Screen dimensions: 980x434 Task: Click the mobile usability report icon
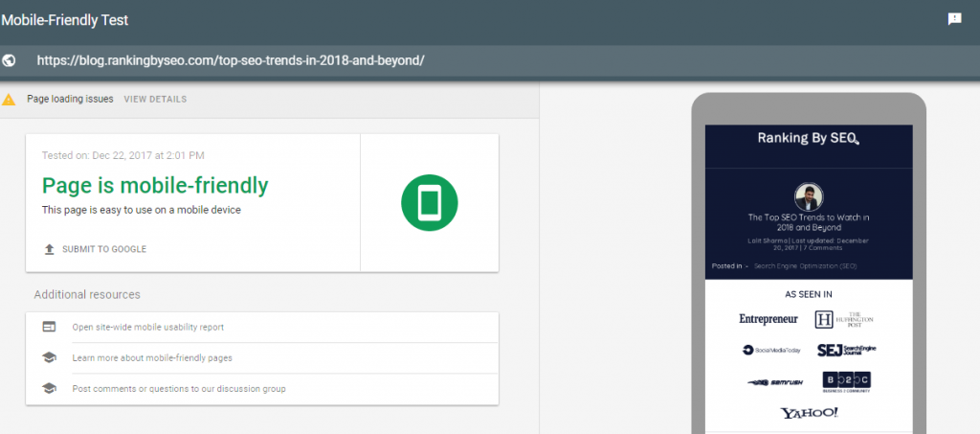[x=49, y=327]
